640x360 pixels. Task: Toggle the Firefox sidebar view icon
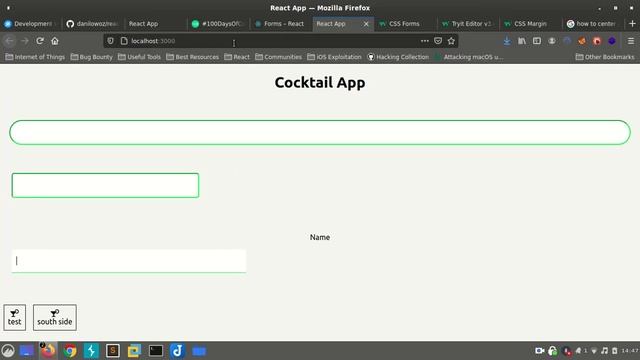click(537, 41)
